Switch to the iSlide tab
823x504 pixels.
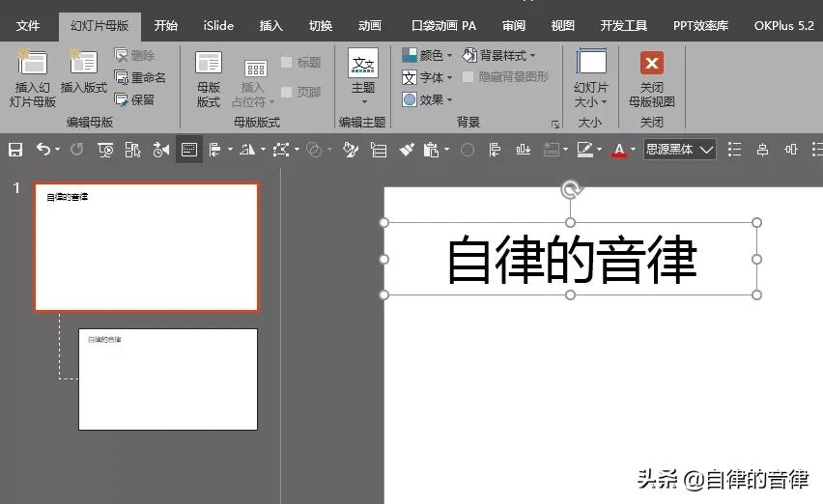(x=218, y=26)
